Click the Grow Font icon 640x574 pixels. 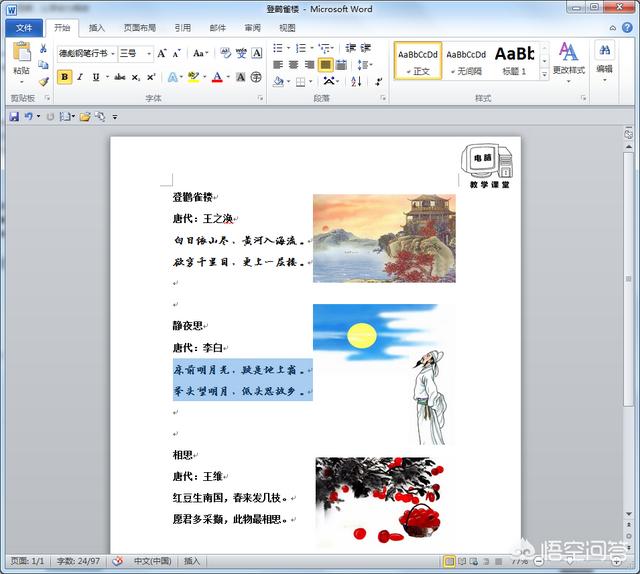[162, 53]
